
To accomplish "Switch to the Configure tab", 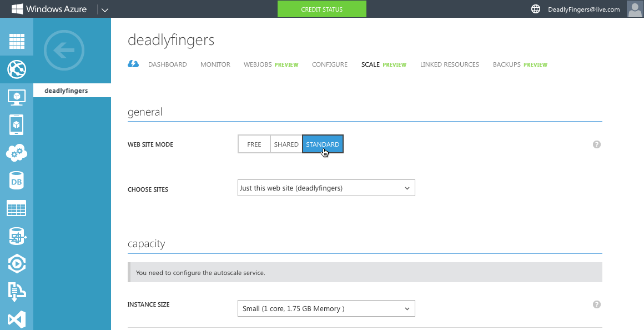I will click(329, 64).
